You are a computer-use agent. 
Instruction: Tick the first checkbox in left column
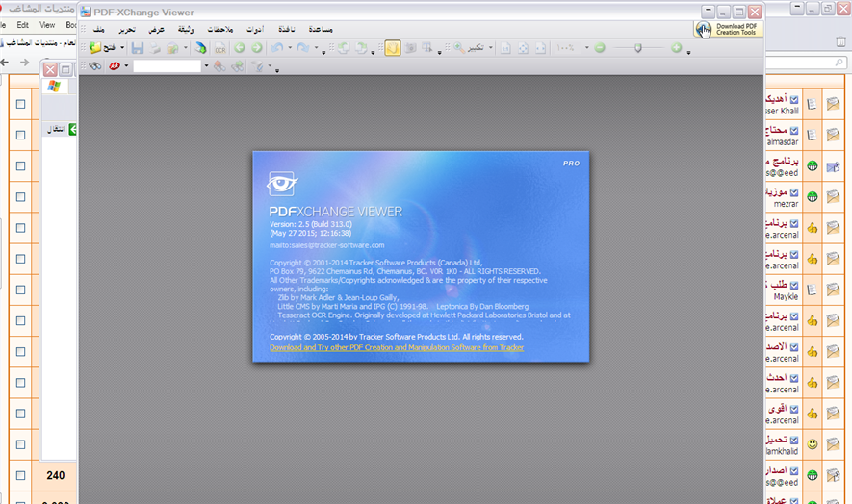[x=21, y=103]
